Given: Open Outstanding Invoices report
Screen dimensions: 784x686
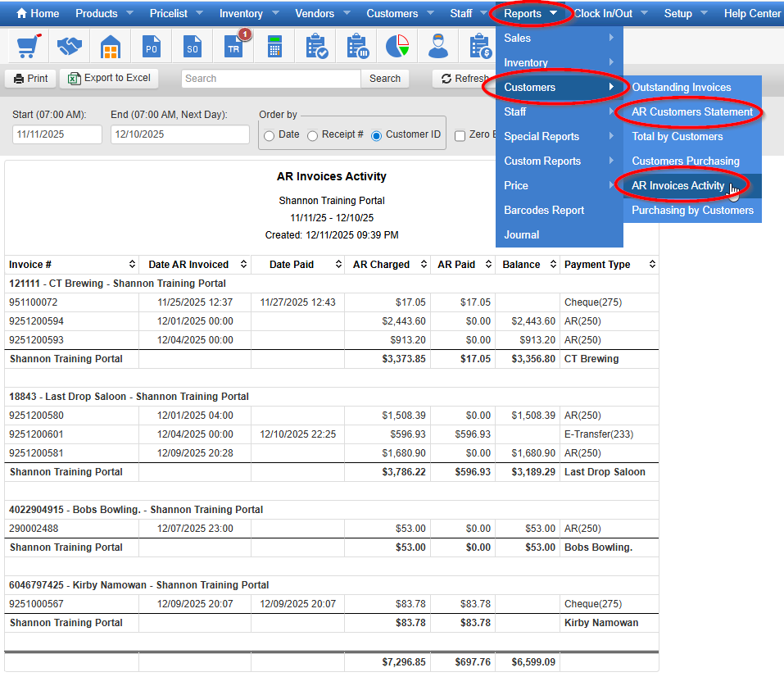Looking at the screenshot, I should click(x=692, y=87).
